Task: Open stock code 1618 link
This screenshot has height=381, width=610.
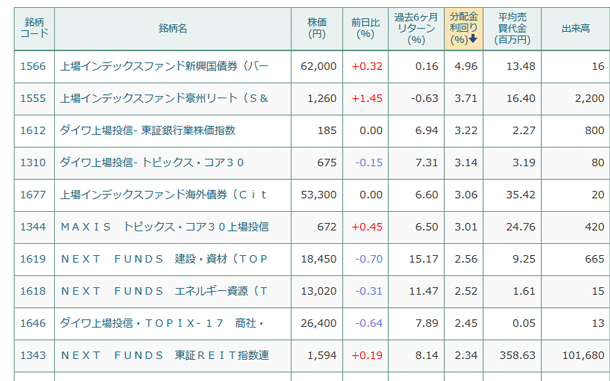Action: coord(33,291)
